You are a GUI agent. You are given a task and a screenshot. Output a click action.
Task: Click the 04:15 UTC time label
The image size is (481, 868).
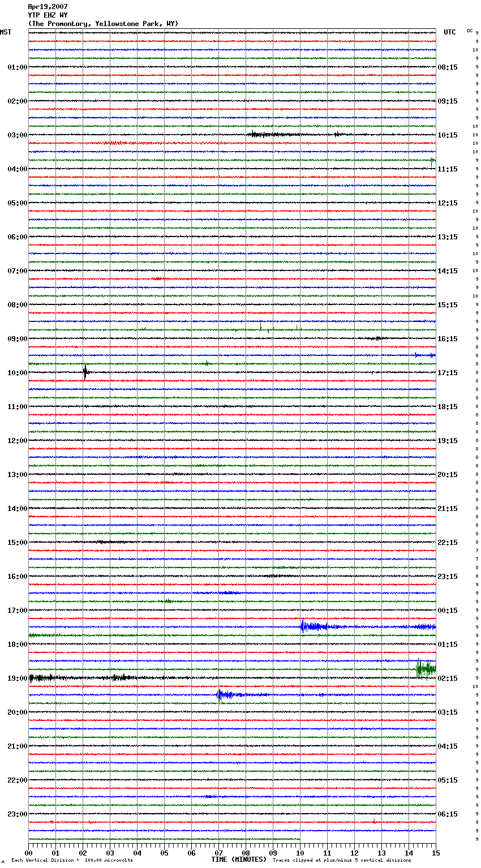click(x=448, y=746)
